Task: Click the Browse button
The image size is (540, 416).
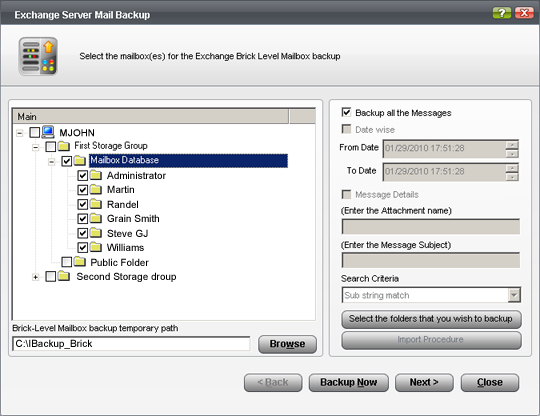Action: 287,344
